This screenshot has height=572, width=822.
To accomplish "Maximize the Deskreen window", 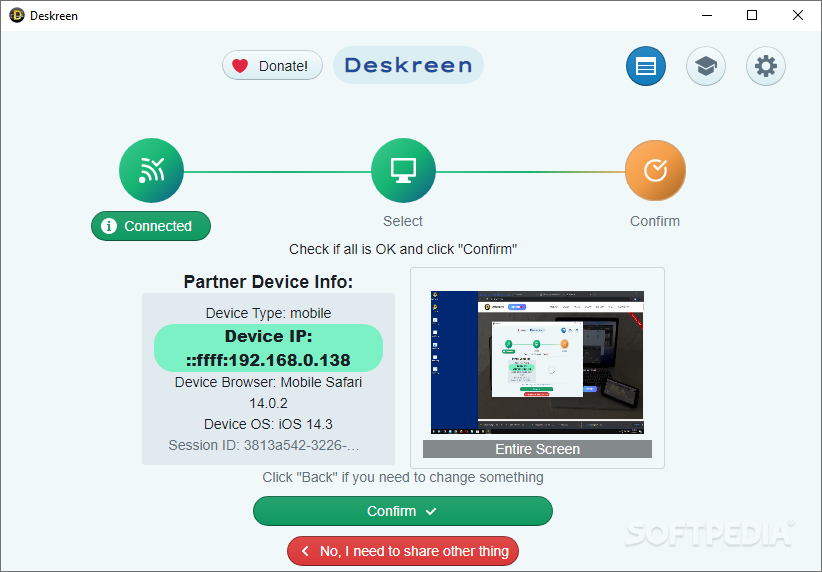I will [752, 15].
